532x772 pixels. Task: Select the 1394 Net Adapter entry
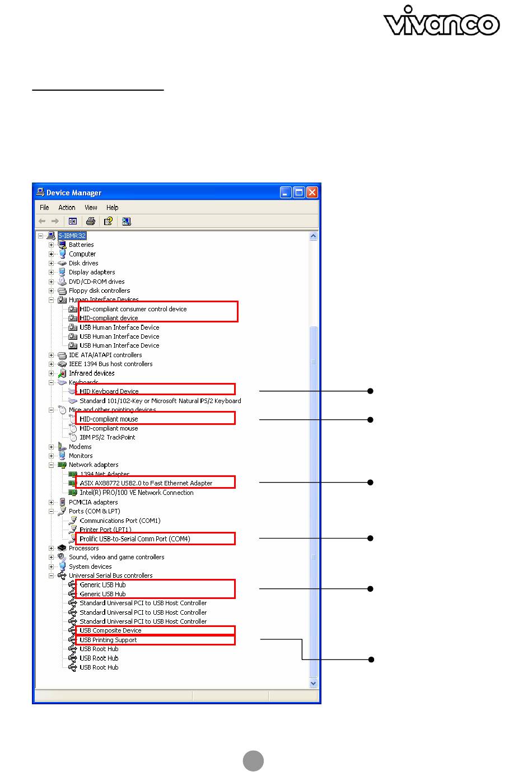105,474
